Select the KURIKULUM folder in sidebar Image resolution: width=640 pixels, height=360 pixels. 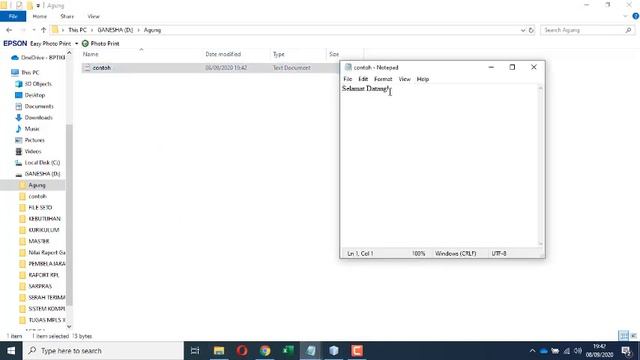click(x=40, y=230)
